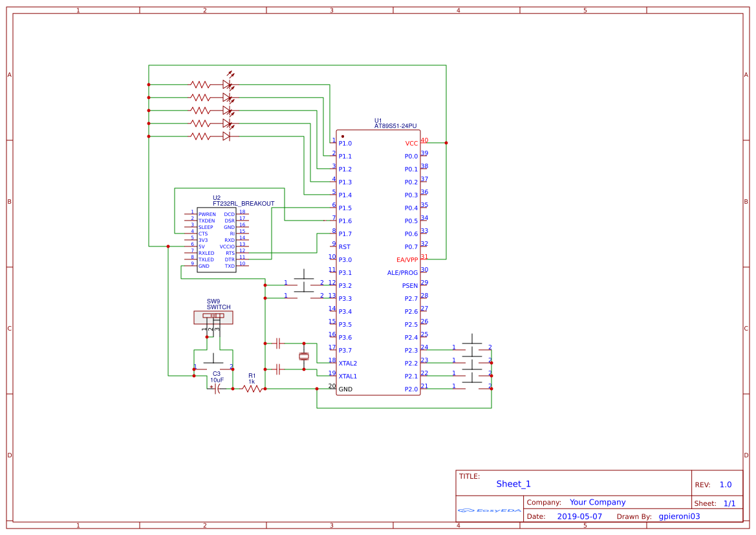Select the date 2019-05-07
This screenshot has height=535, width=756.
tap(579, 516)
